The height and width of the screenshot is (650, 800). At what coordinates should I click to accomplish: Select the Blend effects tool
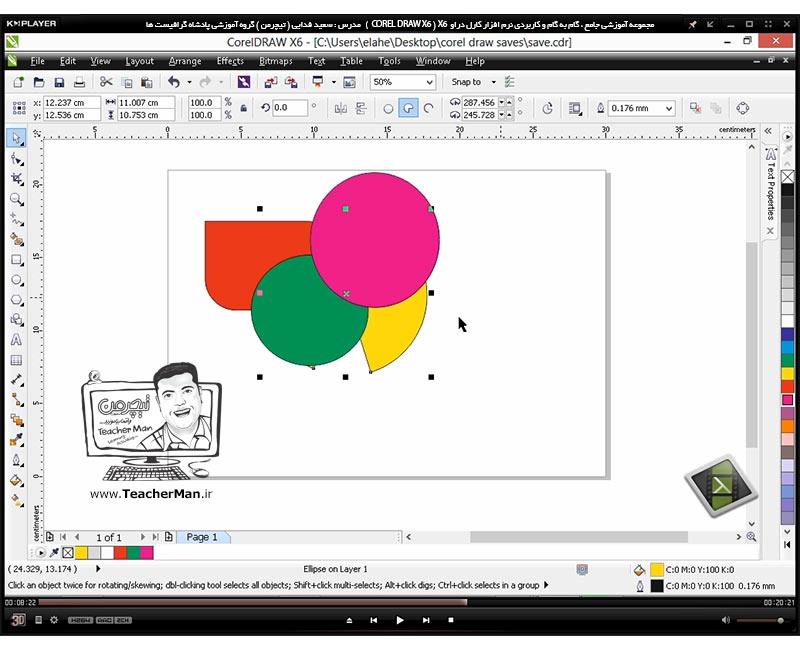point(16,420)
